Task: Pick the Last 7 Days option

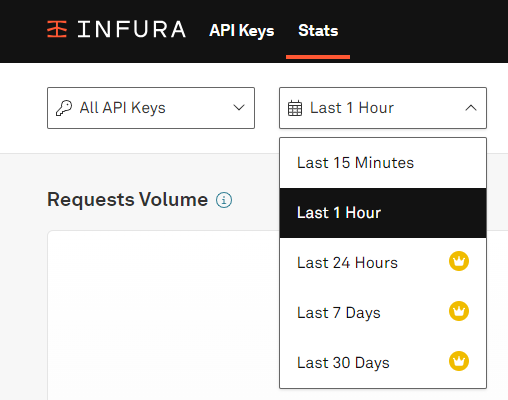Action: pyautogui.click(x=383, y=313)
